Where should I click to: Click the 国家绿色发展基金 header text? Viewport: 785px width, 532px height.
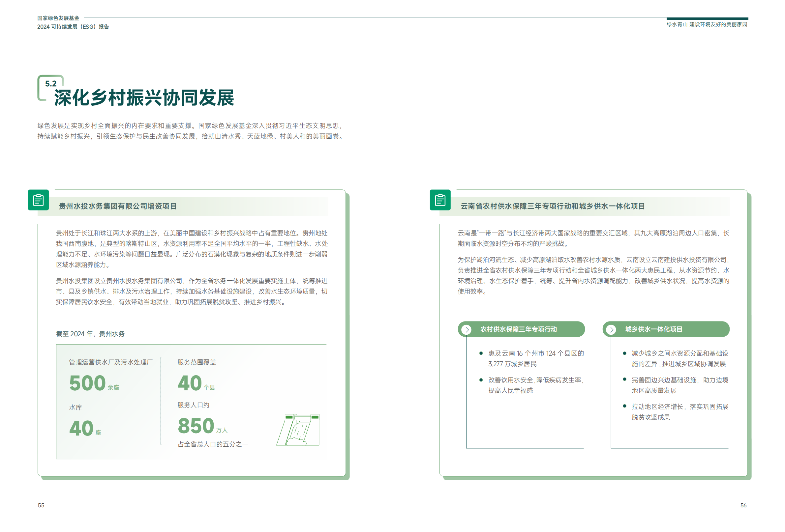tap(58, 18)
